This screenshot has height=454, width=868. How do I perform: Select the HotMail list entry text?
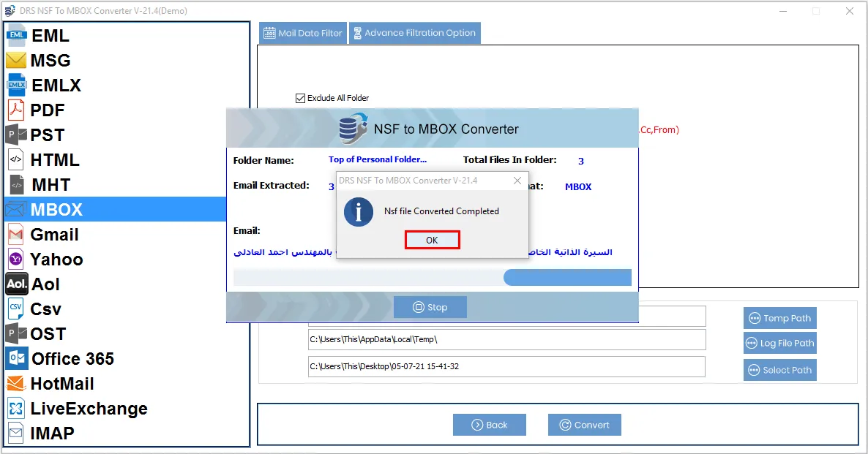coord(62,383)
